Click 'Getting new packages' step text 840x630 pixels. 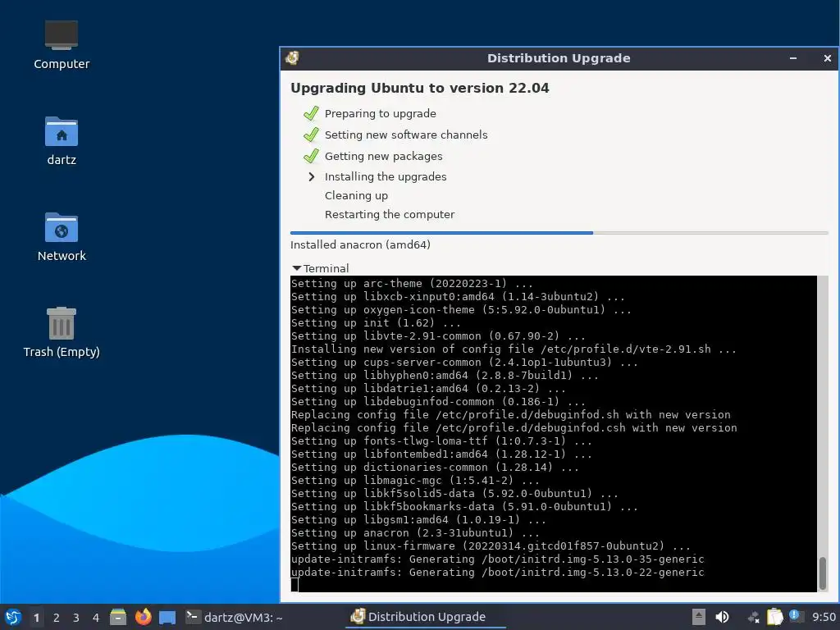pos(384,157)
